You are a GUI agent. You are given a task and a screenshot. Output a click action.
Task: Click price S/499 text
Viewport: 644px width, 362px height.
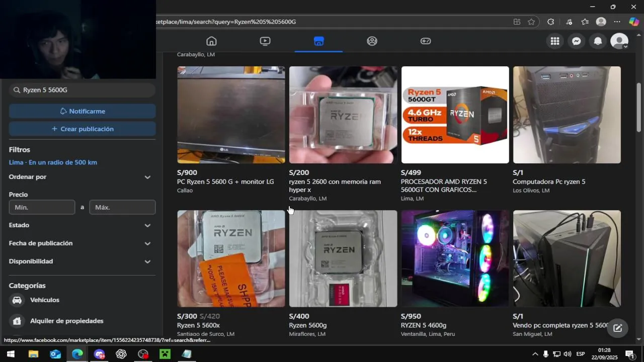(411, 172)
